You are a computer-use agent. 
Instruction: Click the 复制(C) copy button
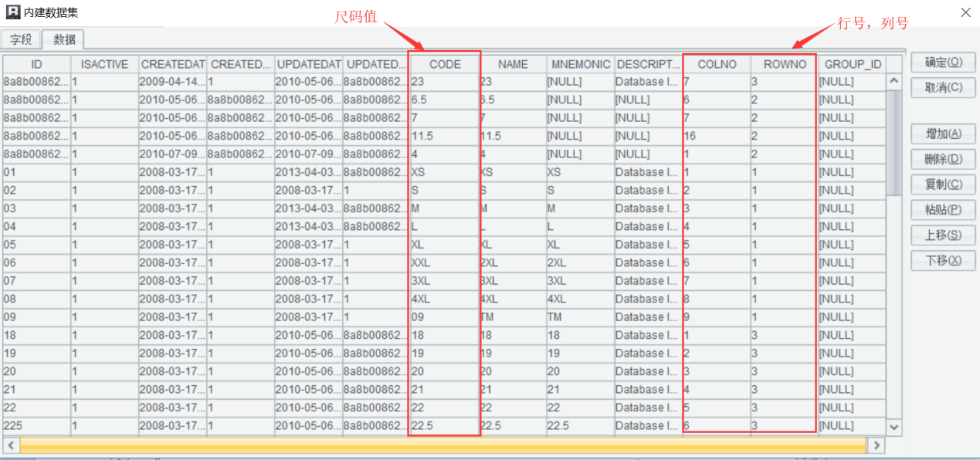pos(944,184)
